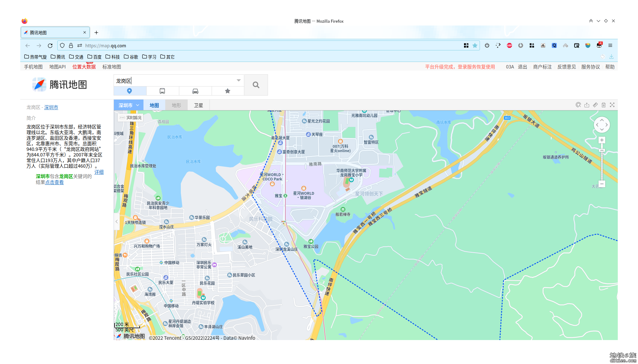
Task: Open the 反馈意见 link
Action: 567,67
